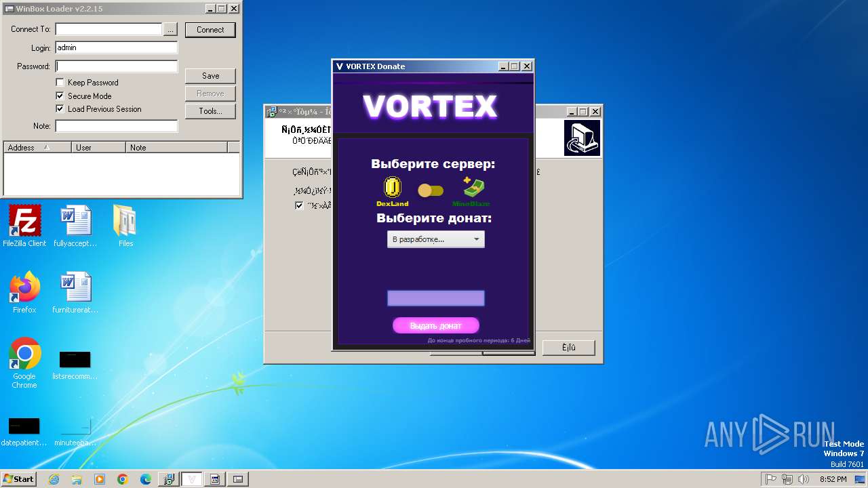Click the VORTEX glowing logo banner
Viewport: 868px width, 488px height.
[x=431, y=106]
